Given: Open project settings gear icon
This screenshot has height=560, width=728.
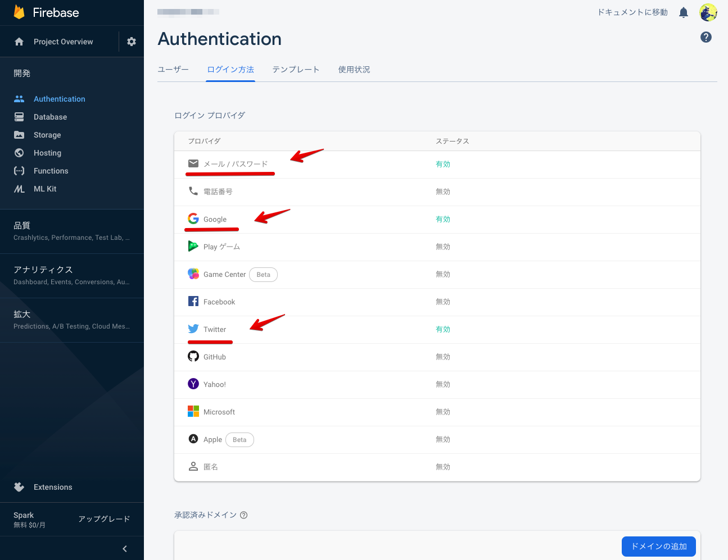Looking at the screenshot, I should click(132, 42).
